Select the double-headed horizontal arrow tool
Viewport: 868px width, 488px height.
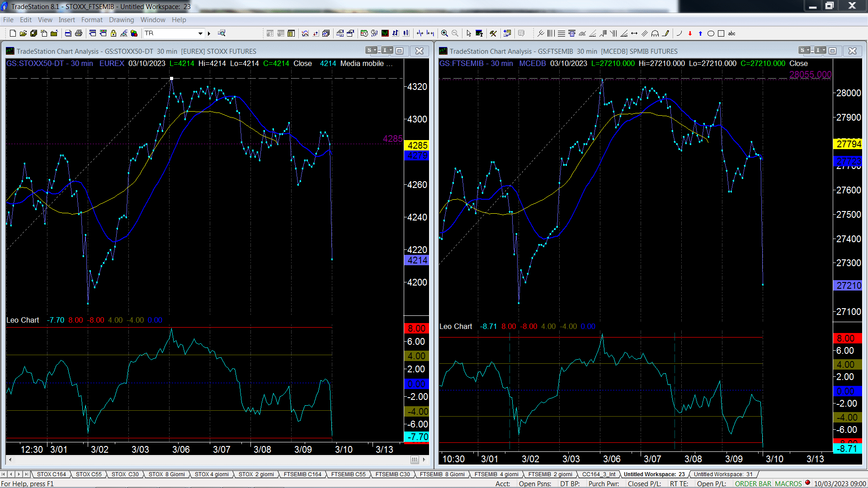634,33
